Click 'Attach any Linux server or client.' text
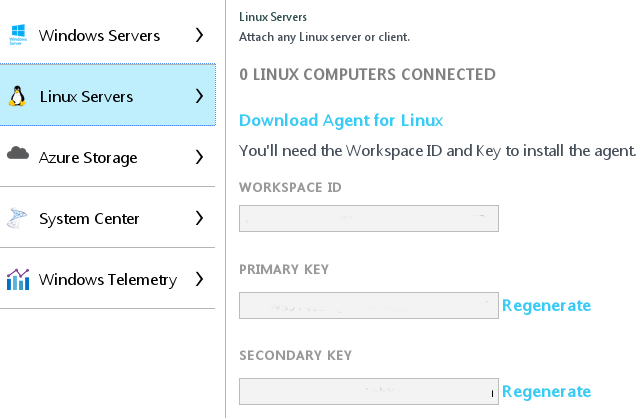This screenshot has height=418, width=640. pyautogui.click(x=324, y=37)
